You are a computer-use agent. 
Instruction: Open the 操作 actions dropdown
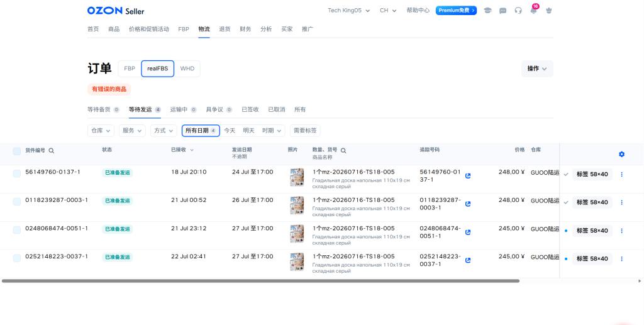click(x=537, y=69)
